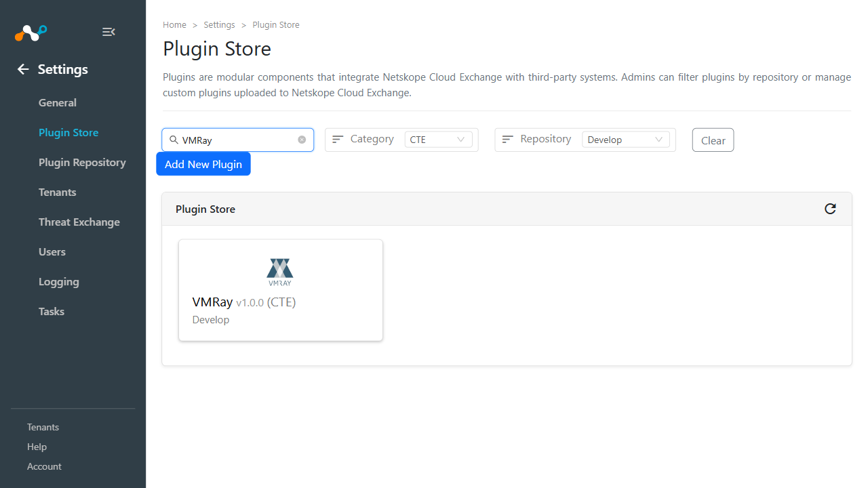
Task: Click the Plugin Store page title
Action: pyautogui.click(x=217, y=49)
